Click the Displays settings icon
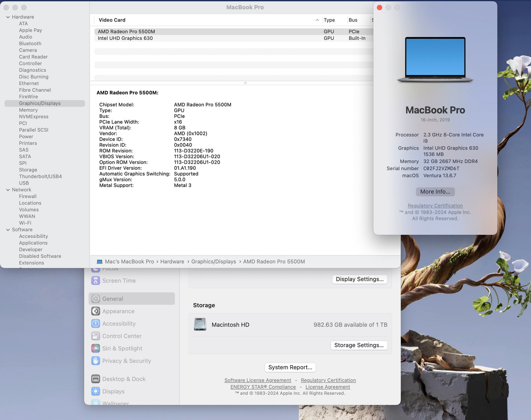The width and height of the screenshot is (531, 420). pos(96,391)
